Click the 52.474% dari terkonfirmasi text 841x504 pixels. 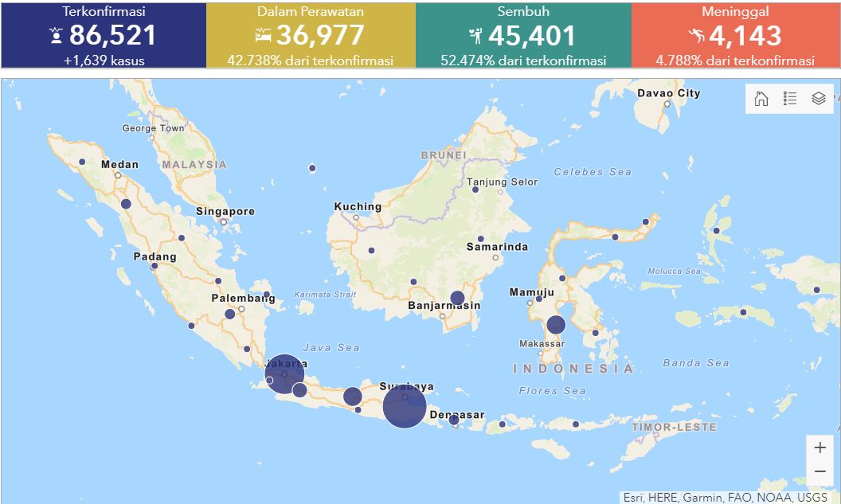tap(523, 61)
